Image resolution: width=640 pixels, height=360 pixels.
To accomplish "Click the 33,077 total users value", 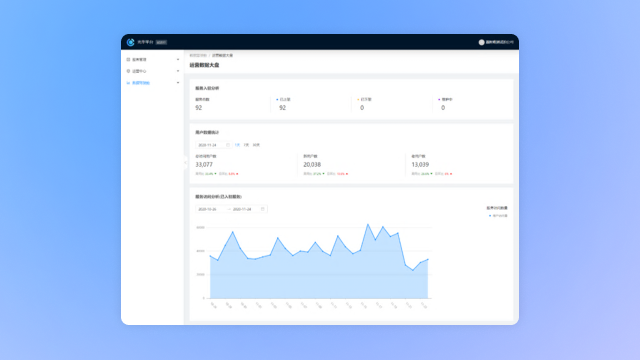I will click(204, 164).
